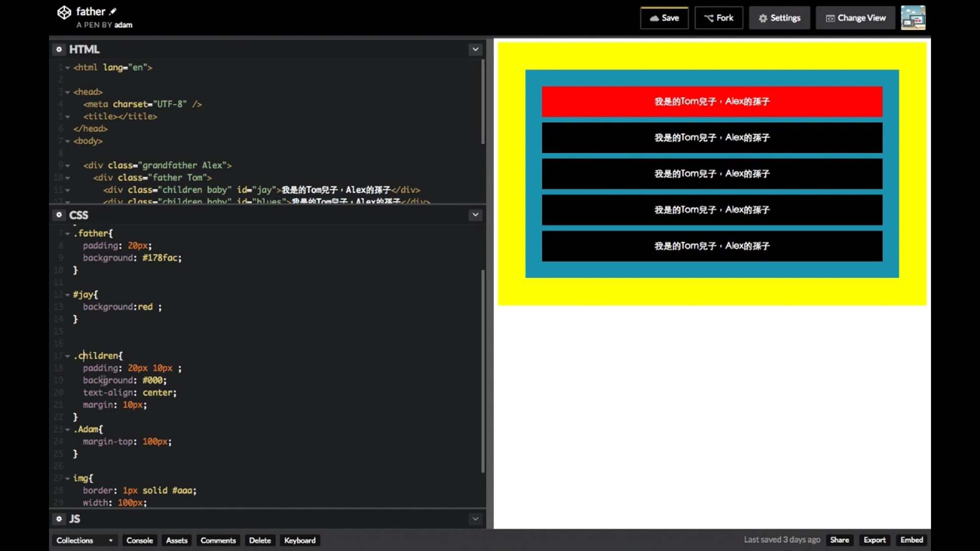Expand the JS editor chevron dropdown

[475, 519]
